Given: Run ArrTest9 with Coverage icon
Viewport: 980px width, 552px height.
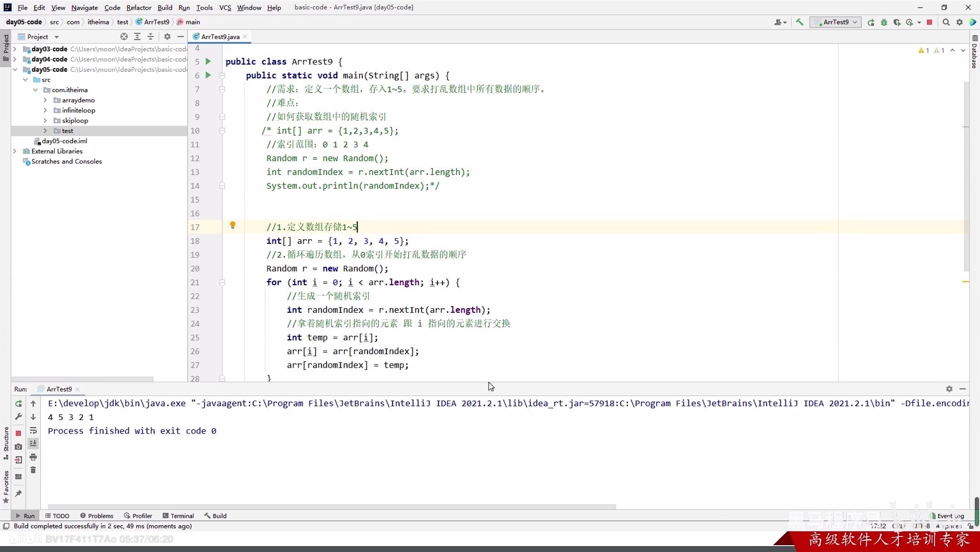Looking at the screenshot, I should (x=897, y=22).
